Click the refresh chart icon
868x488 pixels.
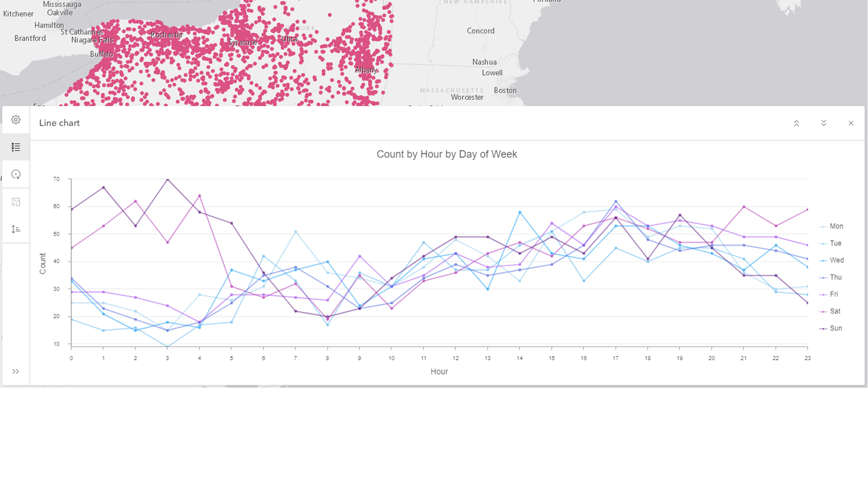tap(16, 174)
